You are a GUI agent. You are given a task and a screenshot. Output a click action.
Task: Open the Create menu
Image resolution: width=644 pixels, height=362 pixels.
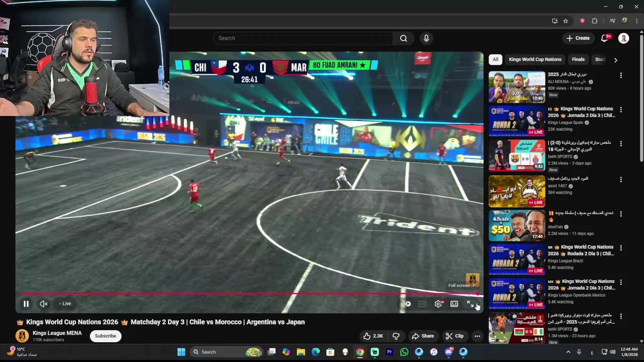coord(578,38)
